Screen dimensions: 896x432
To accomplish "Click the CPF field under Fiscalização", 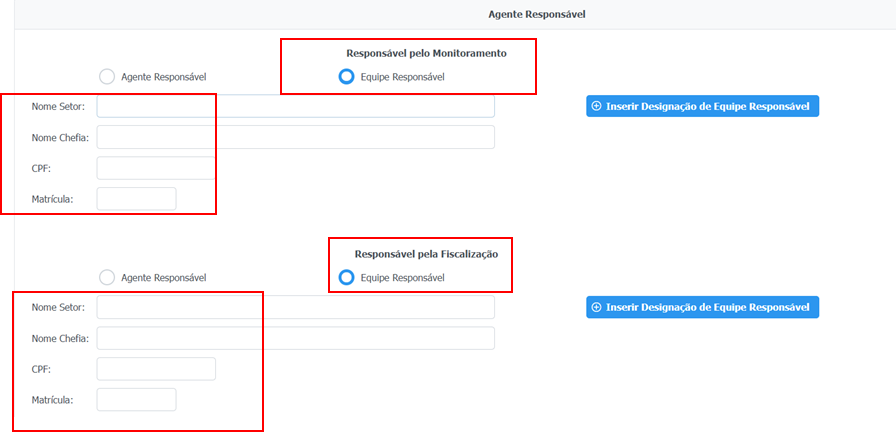I will (x=156, y=369).
